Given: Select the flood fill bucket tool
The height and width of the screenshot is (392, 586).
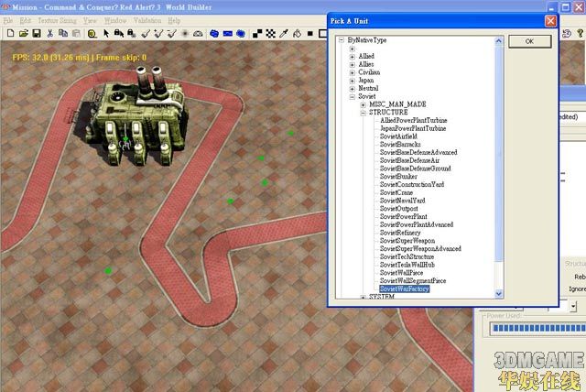Looking at the screenshot, I should point(297,34).
